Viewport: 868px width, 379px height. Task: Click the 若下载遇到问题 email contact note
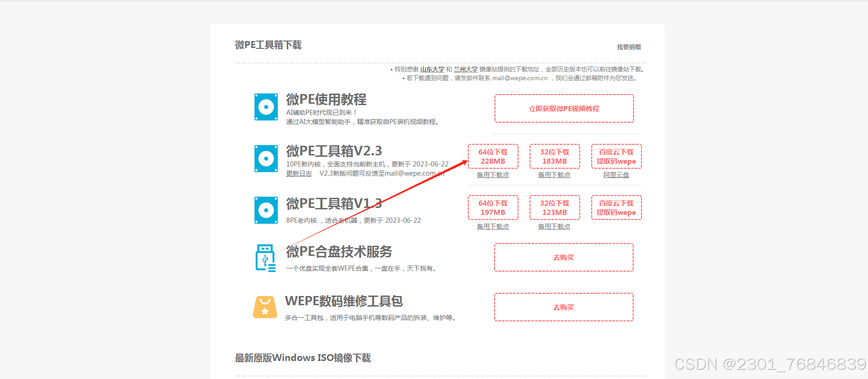point(520,78)
